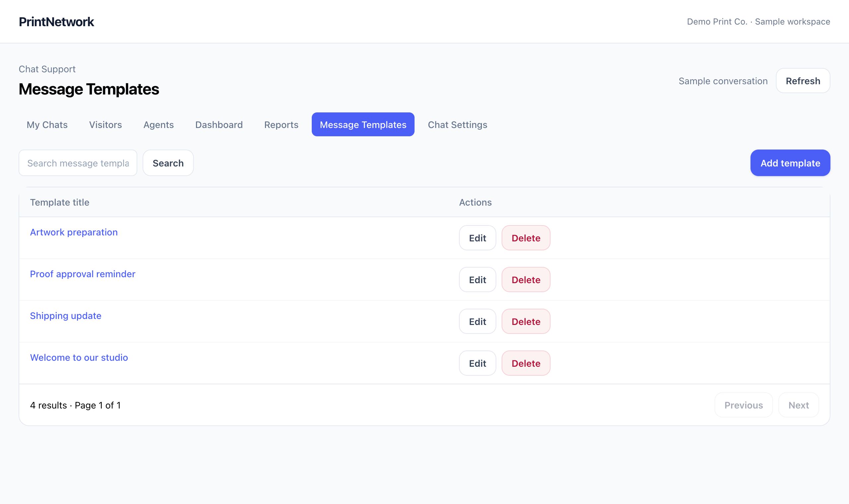
Task: Click the Previous page button
Action: tap(744, 405)
